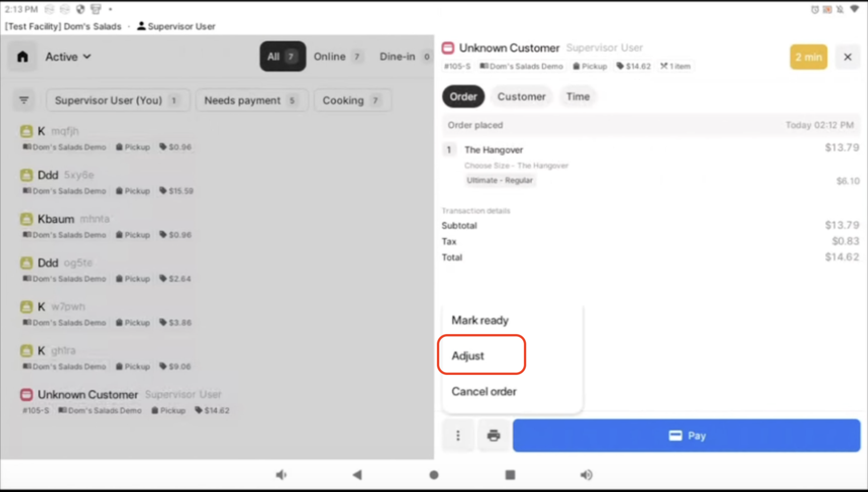The width and height of the screenshot is (868, 492).
Task: Toggle the Needs payment filter chip
Action: tap(251, 100)
